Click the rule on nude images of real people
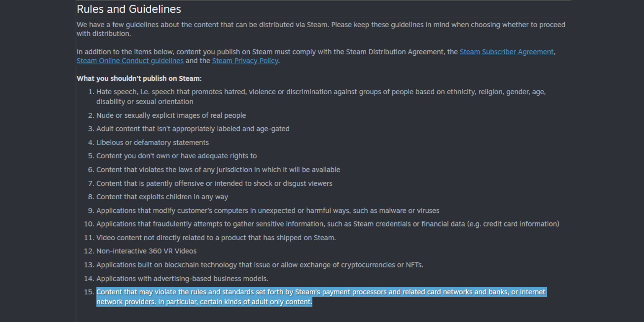Image resolution: width=644 pixels, height=322 pixels. 171,115
